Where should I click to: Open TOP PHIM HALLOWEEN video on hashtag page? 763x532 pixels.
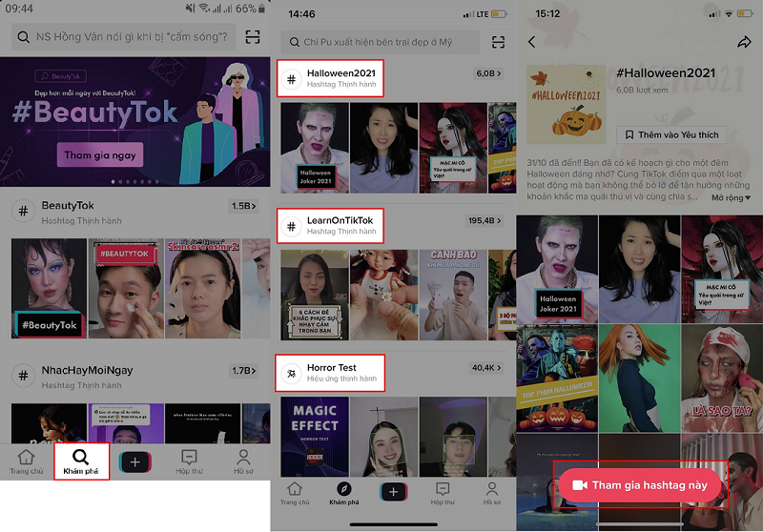click(557, 379)
